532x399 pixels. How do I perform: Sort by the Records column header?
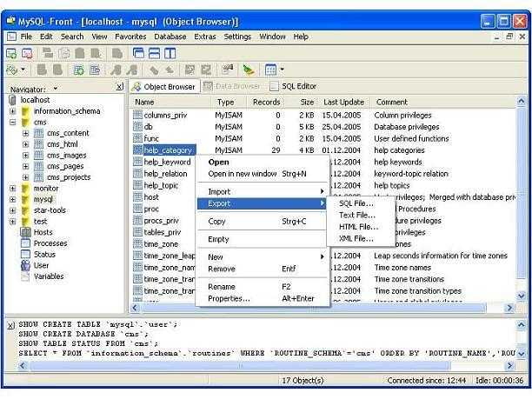pos(266,102)
